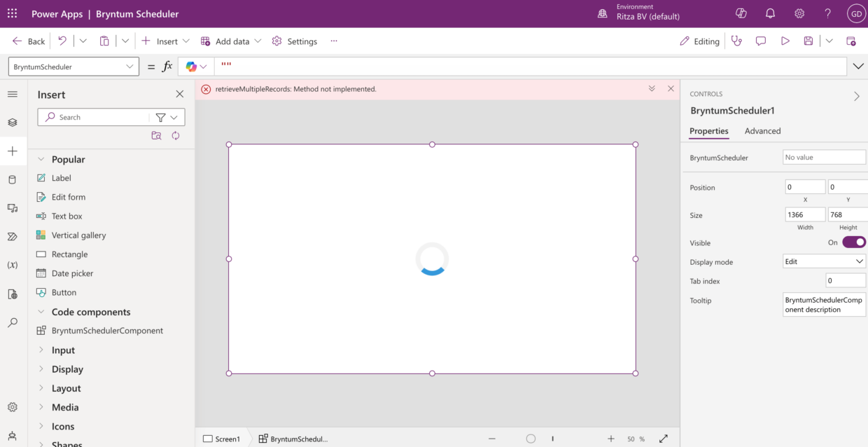The image size is (868, 447).
Task: Open the Advanced tools icon in sidebar
Action: click(x=13, y=294)
